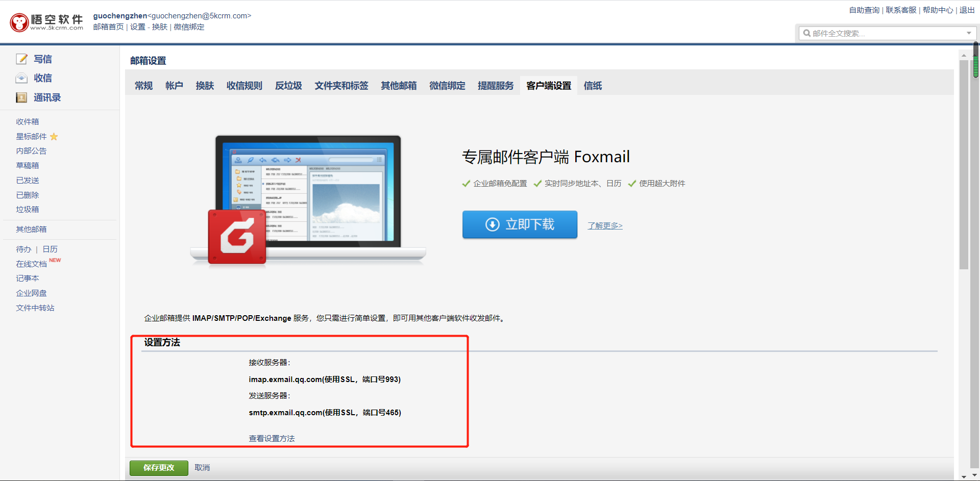The image size is (980, 481).
Task: Open the 收件箱 folder
Action: [28, 122]
